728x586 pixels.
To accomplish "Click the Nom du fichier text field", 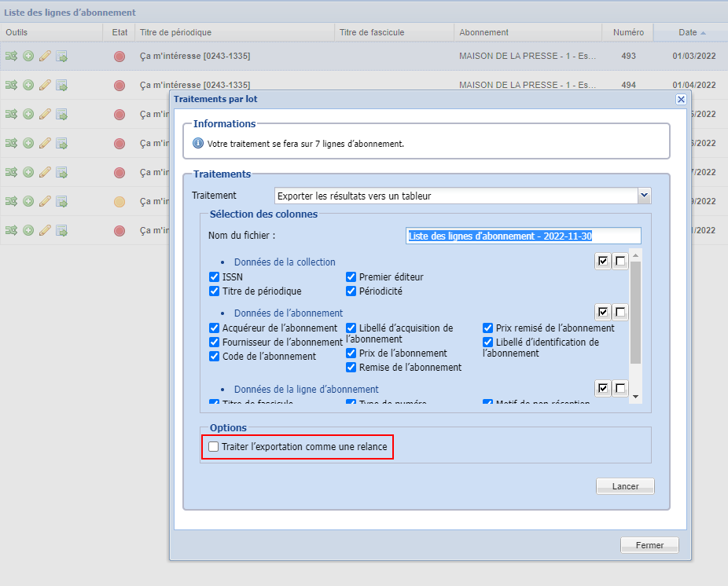I will coord(523,236).
